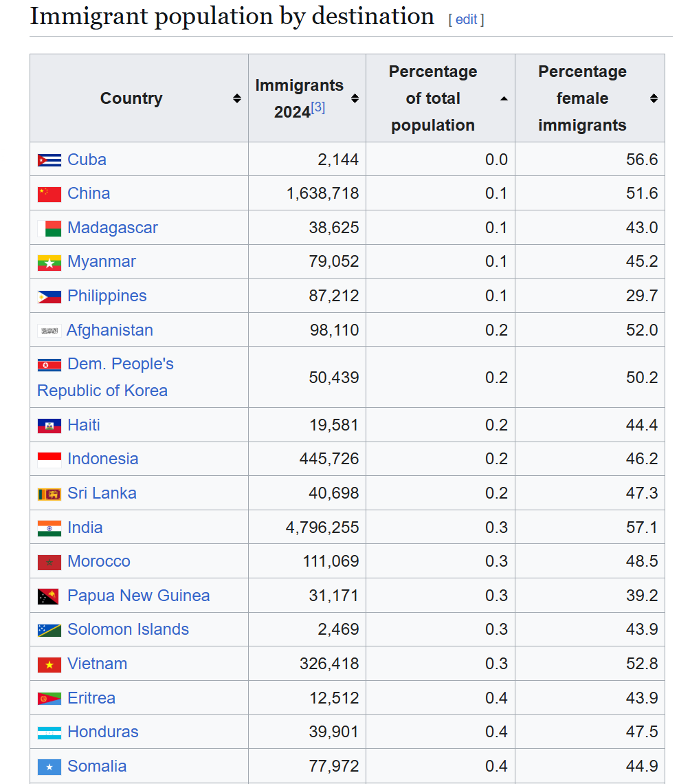This screenshot has height=784, width=679.
Task: Open the Solomon Islands link
Action: (x=128, y=629)
